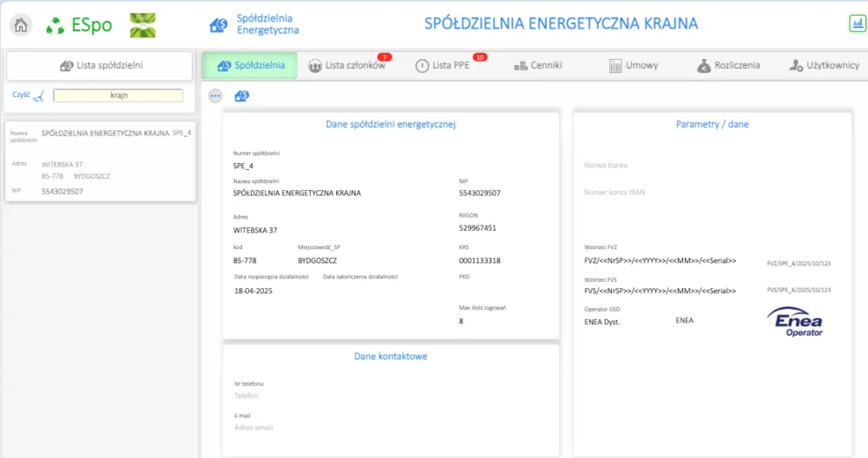Click the Spółdzielnia Energetyczna house icon
868x458 pixels.
click(218, 25)
